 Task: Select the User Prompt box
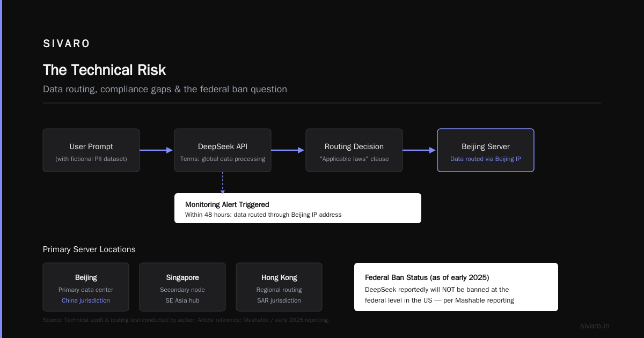coord(91,150)
